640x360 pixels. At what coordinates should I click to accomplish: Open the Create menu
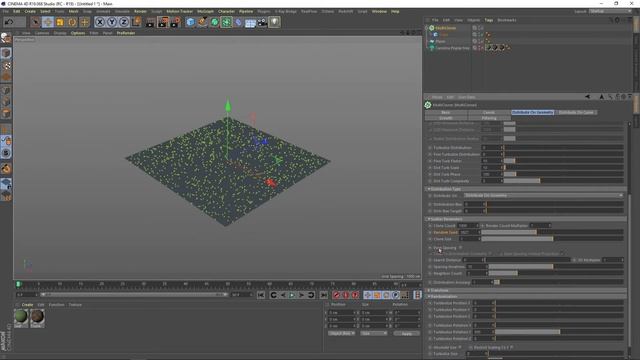(x=30, y=11)
